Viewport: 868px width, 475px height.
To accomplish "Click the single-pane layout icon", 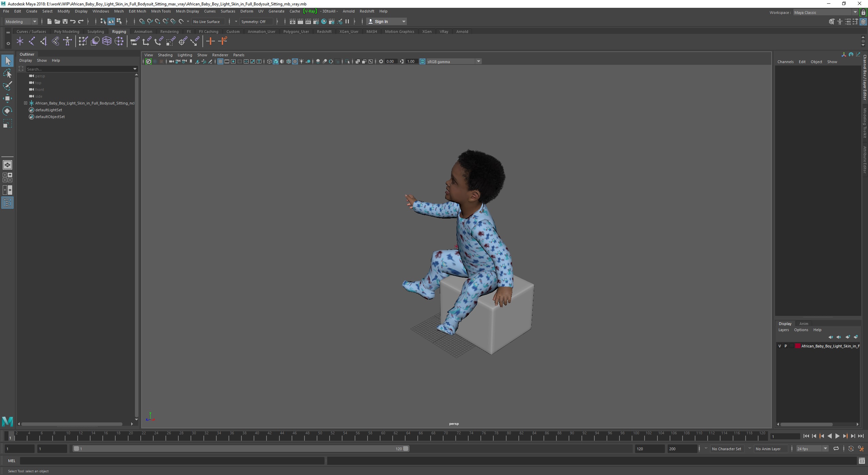I will [7, 165].
